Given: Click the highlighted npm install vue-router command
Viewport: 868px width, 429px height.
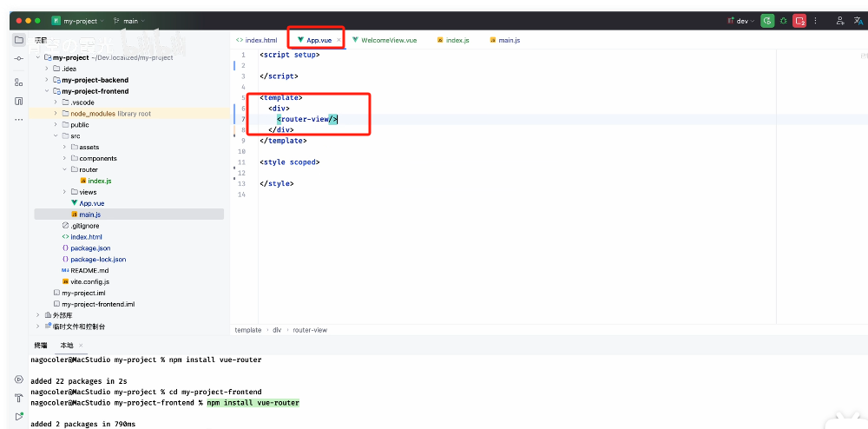Looking at the screenshot, I should 253,402.
